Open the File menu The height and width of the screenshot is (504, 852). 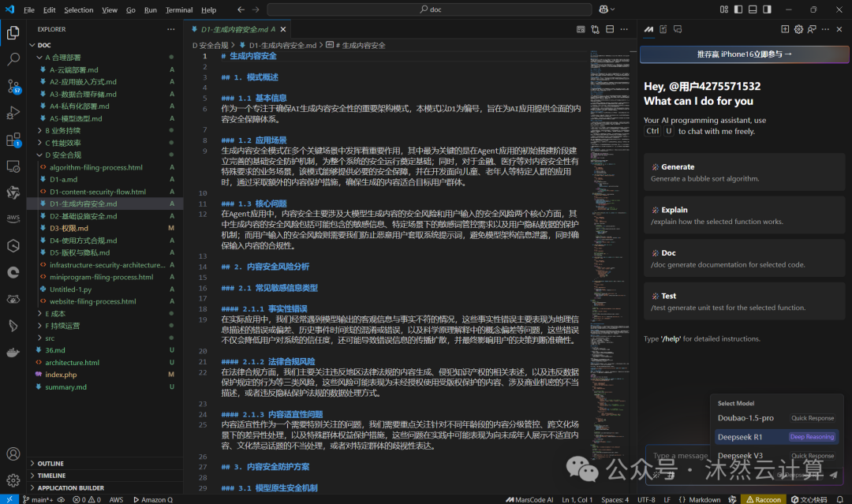click(29, 9)
